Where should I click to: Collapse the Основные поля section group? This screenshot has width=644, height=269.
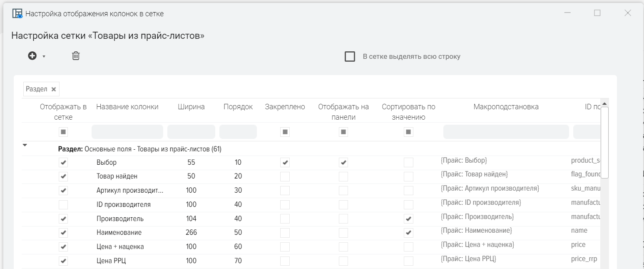point(25,146)
